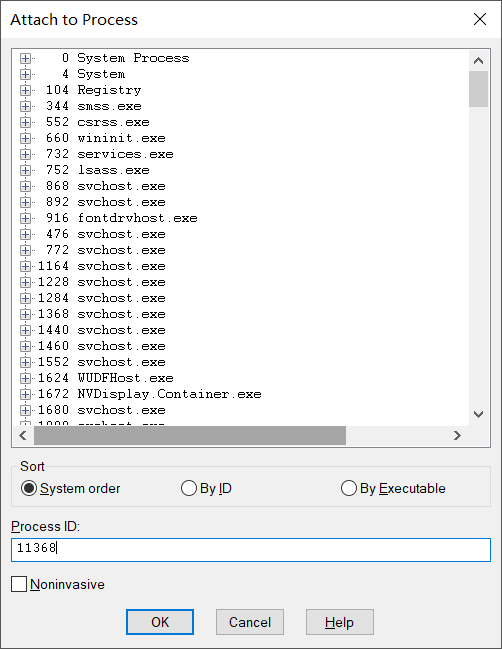Choose System order sorting
Image resolution: width=502 pixels, height=649 pixels.
pyautogui.click(x=70, y=488)
